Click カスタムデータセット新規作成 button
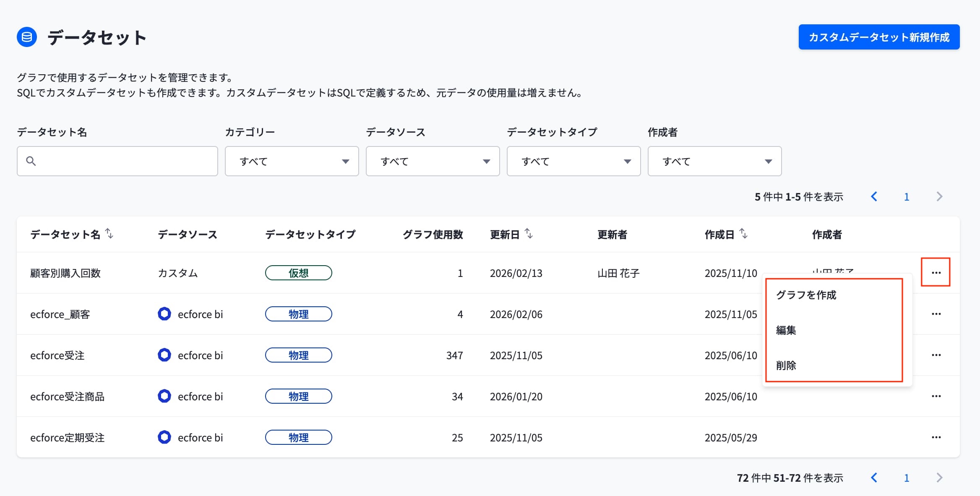980x496 pixels. 879,37
